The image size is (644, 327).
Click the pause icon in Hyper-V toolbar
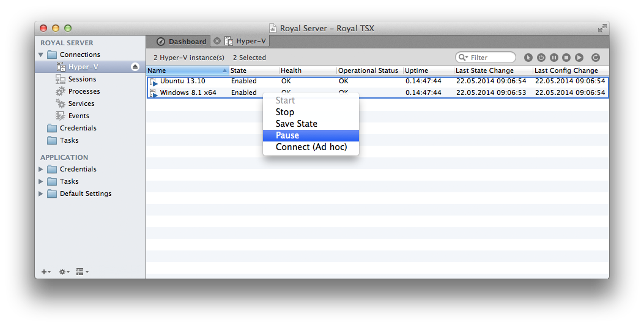tap(553, 58)
